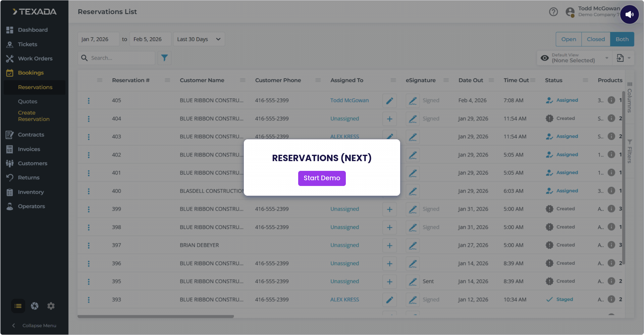This screenshot has height=335, width=644.
Task: Click the aperture icon at sidebar bottom
Action: coord(35,306)
